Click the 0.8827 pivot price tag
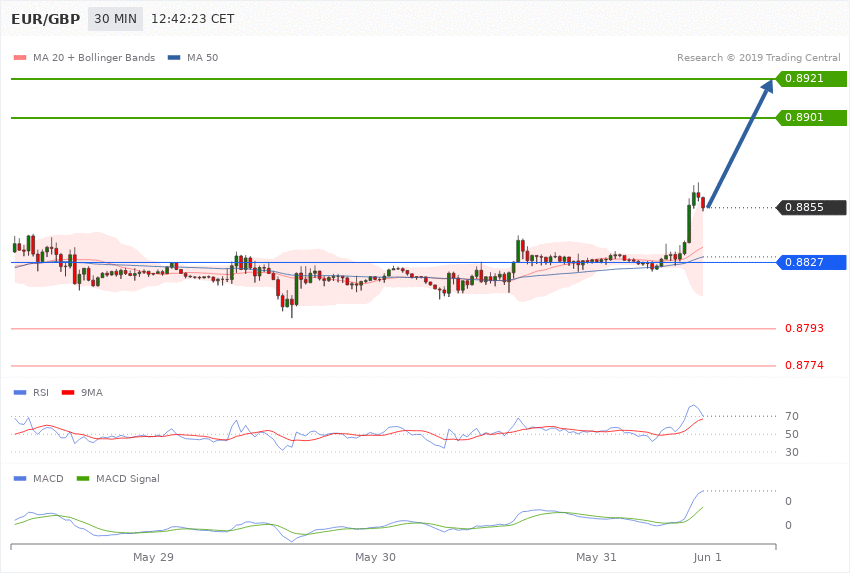 [x=811, y=262]
